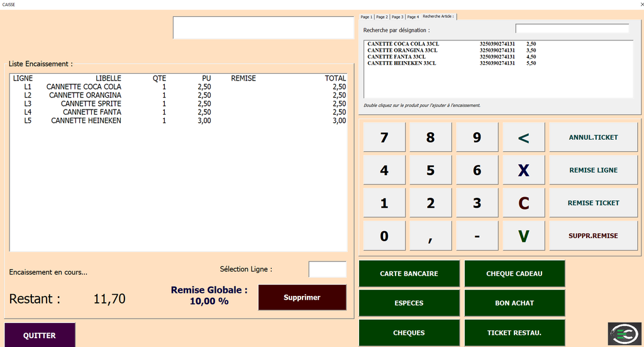Pick CANETTE HEINEKEN 33CL in search results

[498, 64]
